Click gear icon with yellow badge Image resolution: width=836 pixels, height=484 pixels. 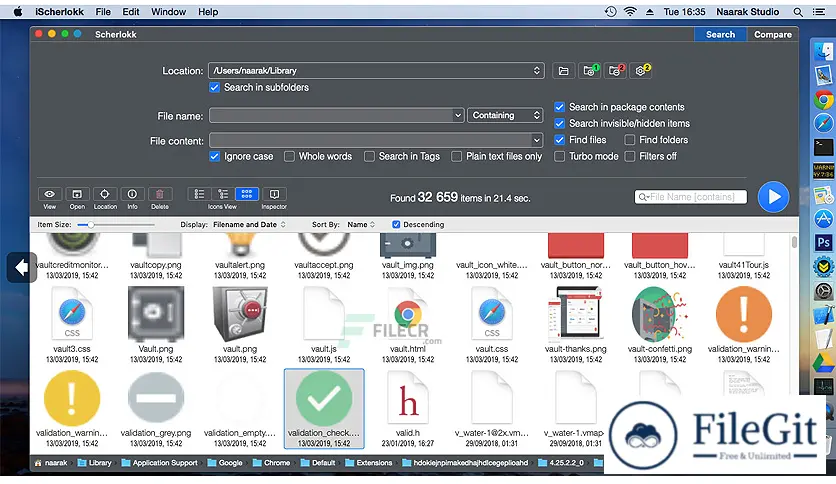[641, 71]
